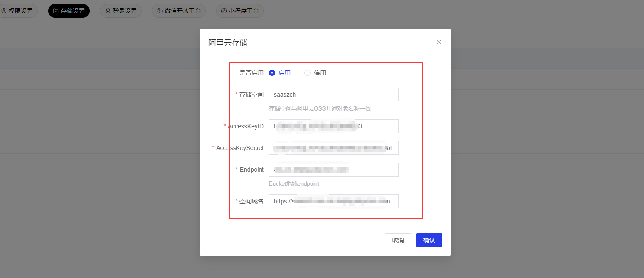644x278 pixels.
Task: Open the 小程序平台 tab
Action: [240, 11]
